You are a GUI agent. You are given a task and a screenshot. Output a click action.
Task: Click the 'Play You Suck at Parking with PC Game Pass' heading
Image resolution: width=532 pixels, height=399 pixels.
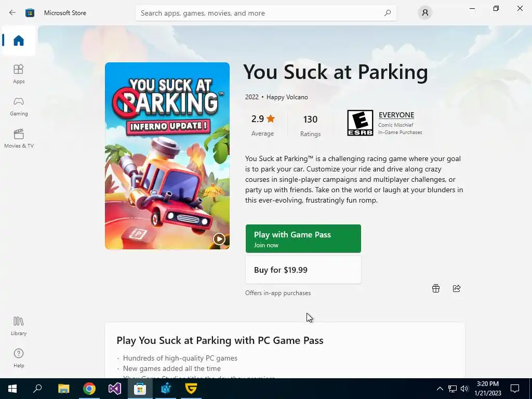[x=220, y=340]
